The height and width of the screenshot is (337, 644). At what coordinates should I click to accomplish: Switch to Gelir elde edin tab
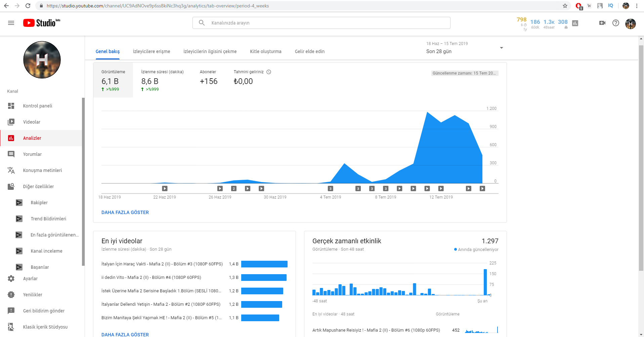[x=310, y=51]
